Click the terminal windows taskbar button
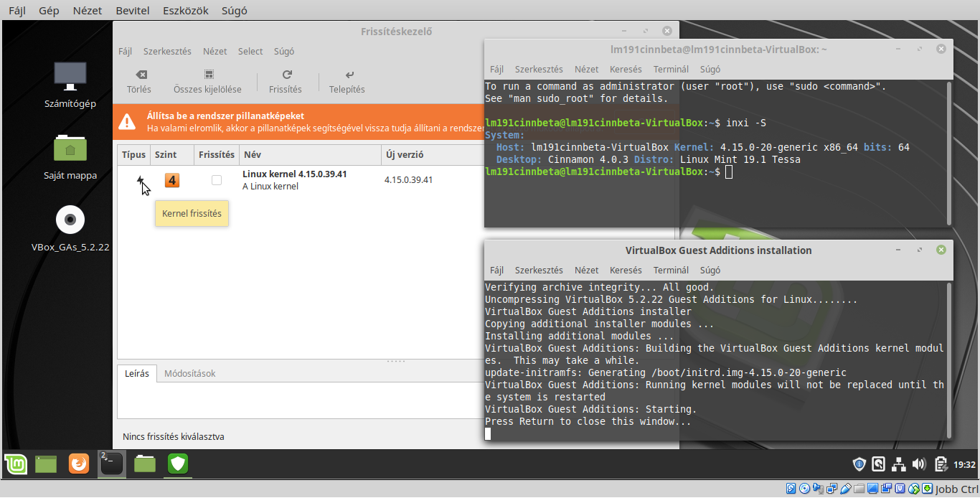The width and height of the screenshot is (980, 498). [111, 464]
